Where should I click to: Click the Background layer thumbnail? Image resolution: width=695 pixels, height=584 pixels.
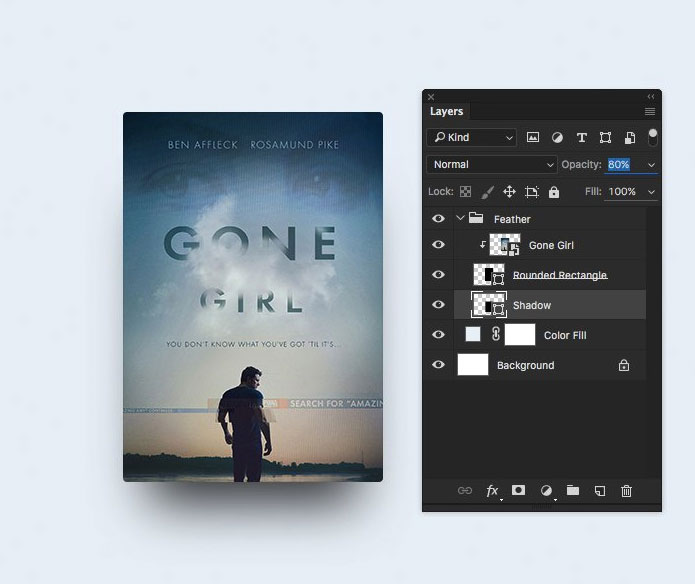473,365
